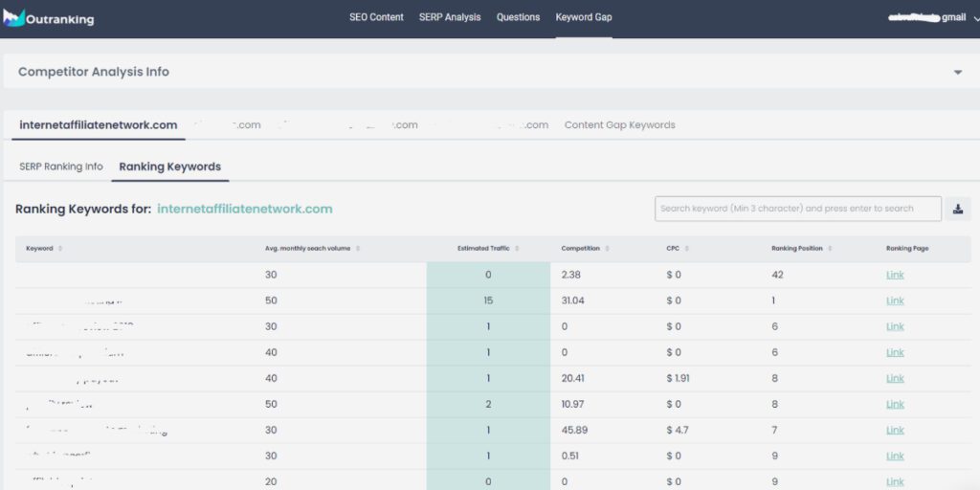This screenshot has width=980, height=490.
Task: Open Link in the $ 1.91 CPC row
Action: click(x=895, y=378)
